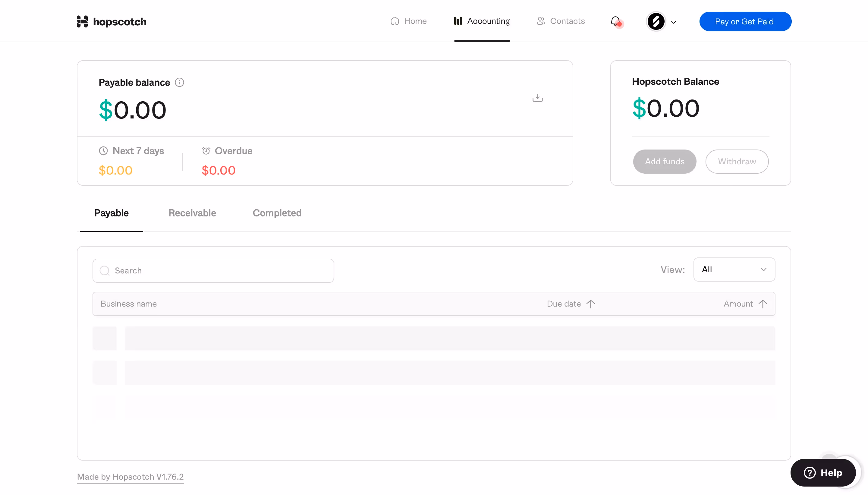Open notifications via the bell icon

(616, 21)
